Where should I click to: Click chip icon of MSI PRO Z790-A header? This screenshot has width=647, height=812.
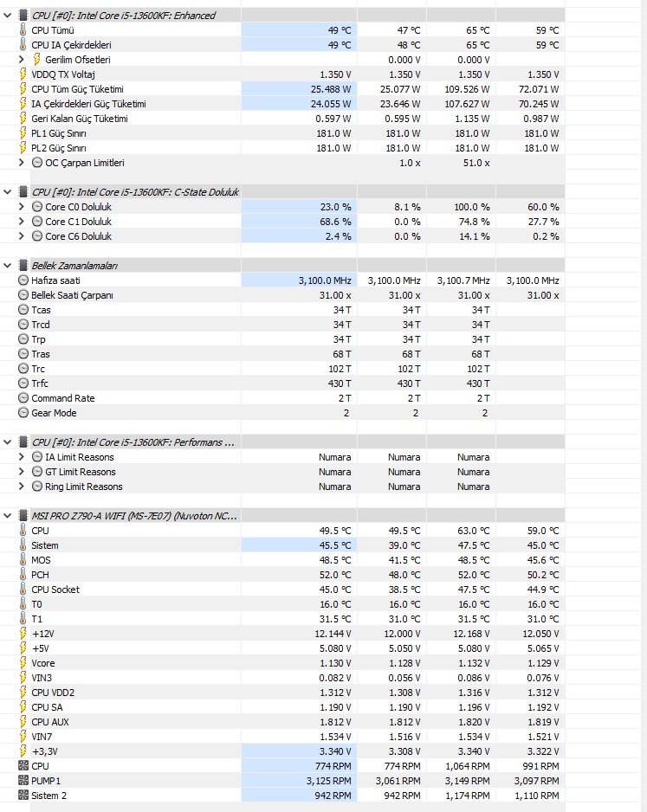[23, 516]
